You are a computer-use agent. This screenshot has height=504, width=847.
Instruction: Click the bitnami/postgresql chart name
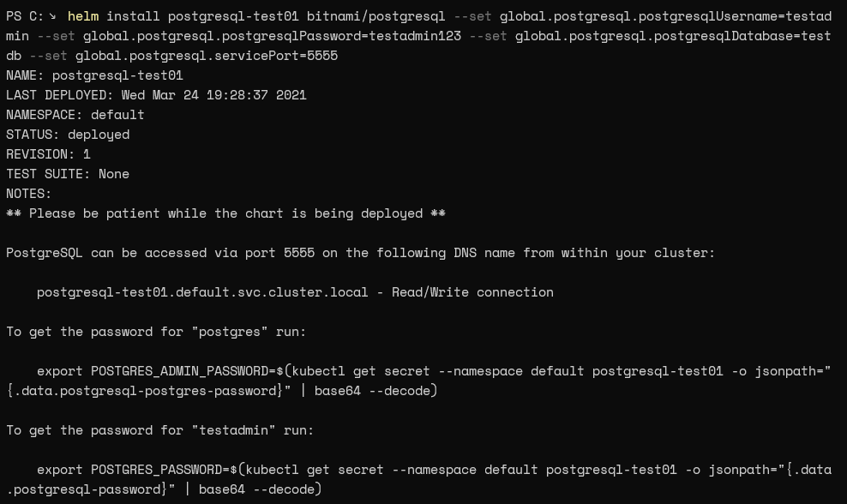[x=376, y=17]
